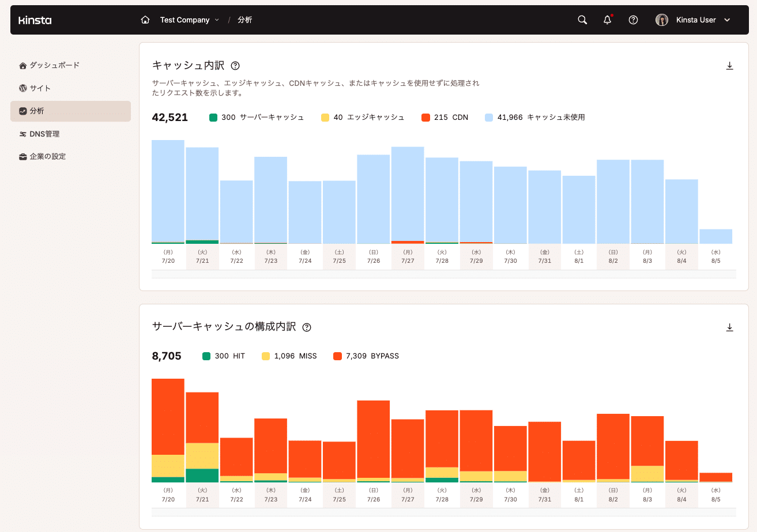
Task: Open the notifications bell icon
Action: (607, 20)
